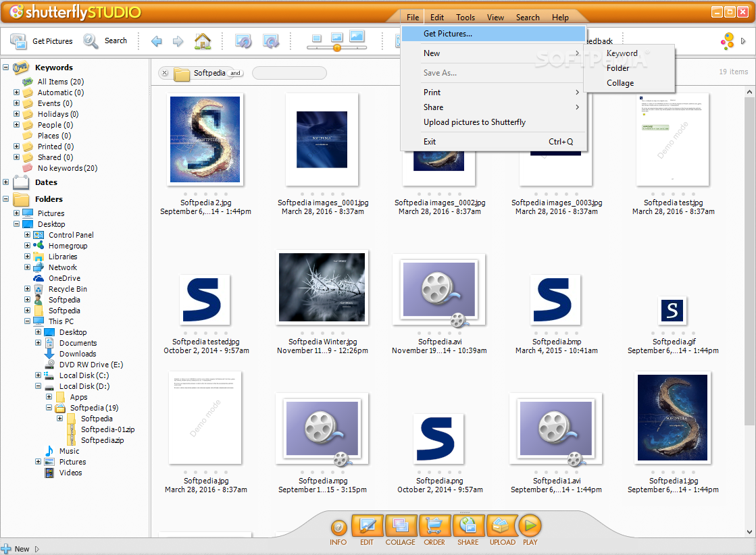Select No keywords (20) item
Screen dimensions: 756x555
click(68, 168)
